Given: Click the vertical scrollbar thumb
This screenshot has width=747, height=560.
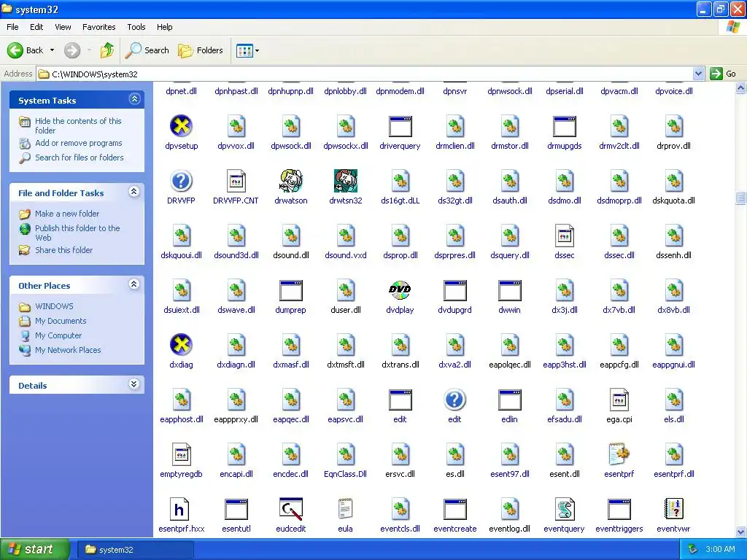Looking at the screenshot, I should [x=741, y=198].
